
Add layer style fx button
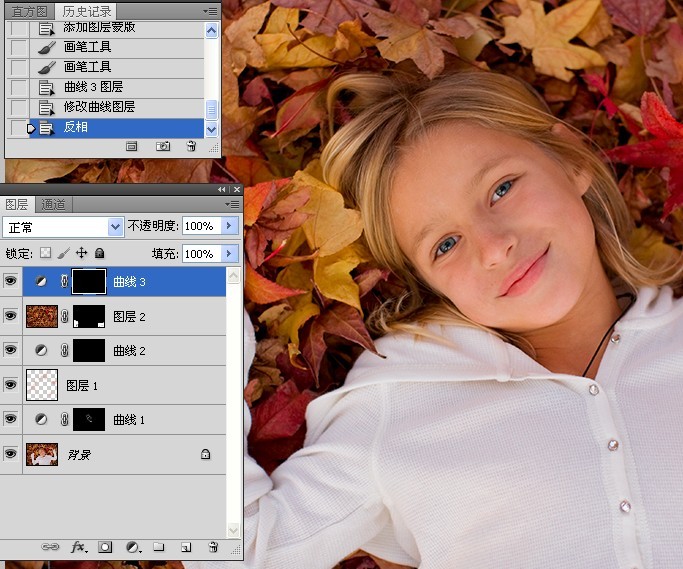point(78,547)
